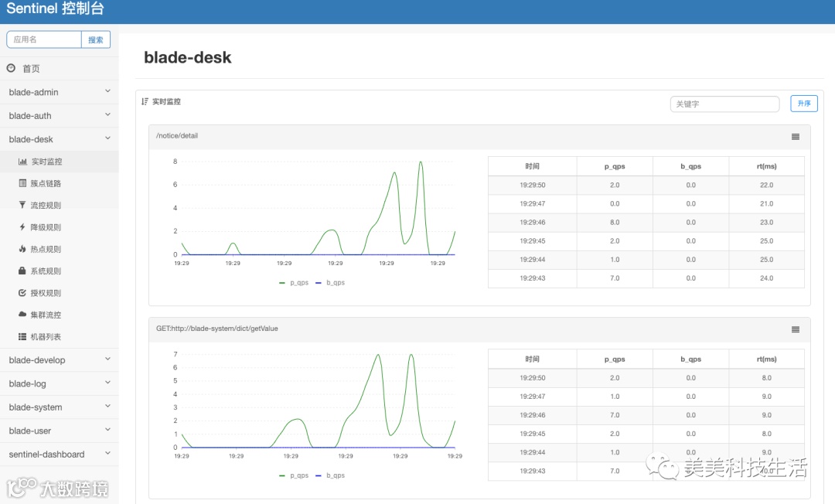Collapse the blade-desk app menu
This screenshot has height=504, width=835.
coord(59,139)
